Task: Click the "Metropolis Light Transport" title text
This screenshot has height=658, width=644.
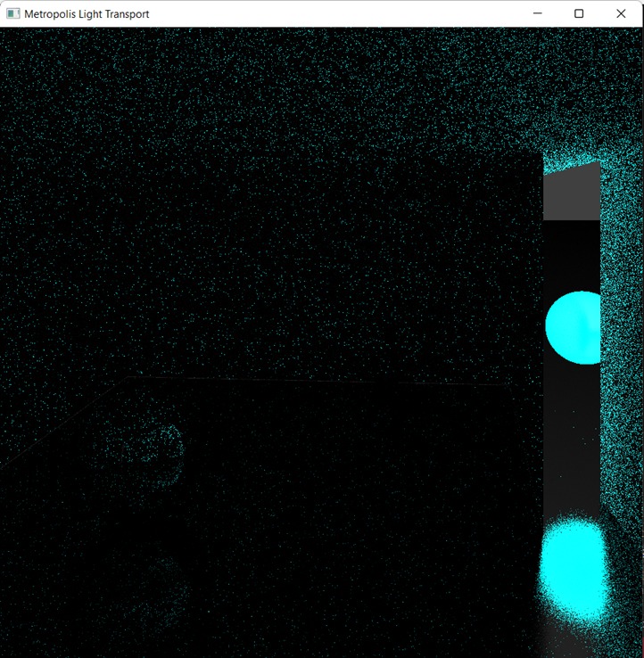Action: pyautogui.click(x=87, y=14)
